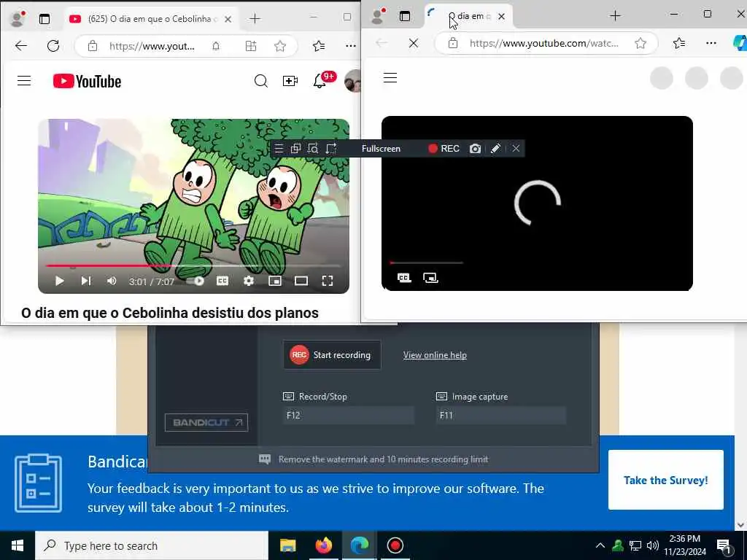Click profile avatar in left browser title bar
747x560 pixels.
18,18
